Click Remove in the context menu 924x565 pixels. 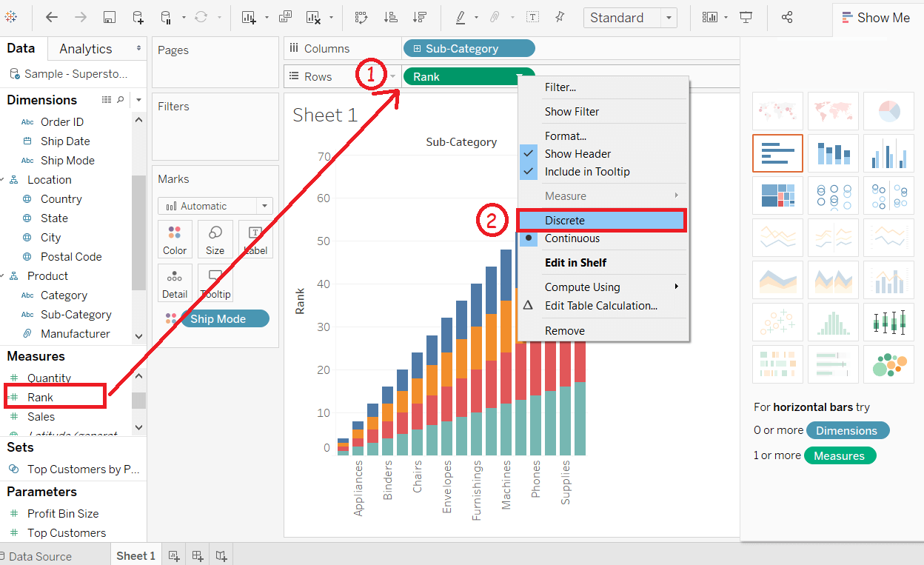coord(603,331)
